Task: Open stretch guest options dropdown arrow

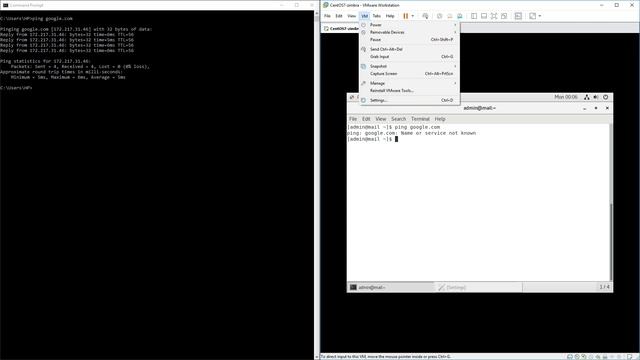Action: [540, 16]
